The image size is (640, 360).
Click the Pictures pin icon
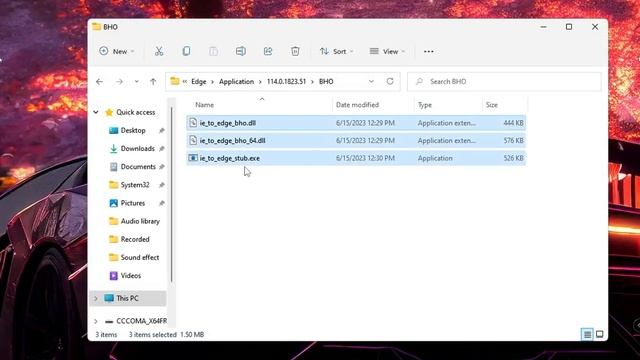click(x=162, y=203)
